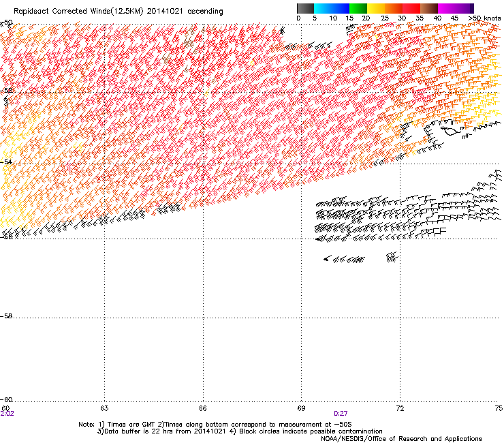Click the '63' longitude axis label
Image resolution: width=504 pixels, height=443 pixels.
click(104, 408)
